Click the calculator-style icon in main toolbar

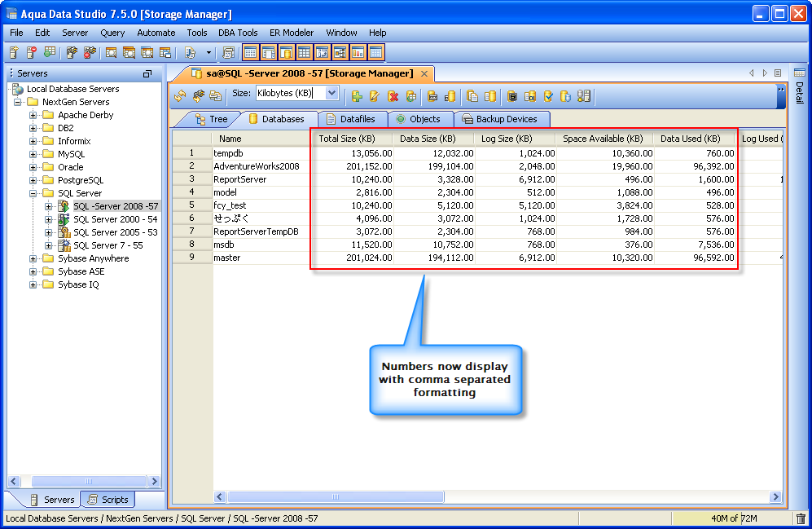(228, 52)
